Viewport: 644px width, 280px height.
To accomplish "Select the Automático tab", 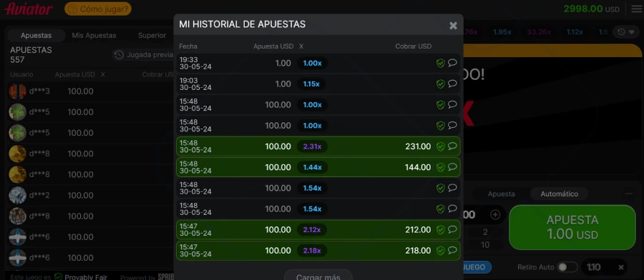I will (559, 194).
